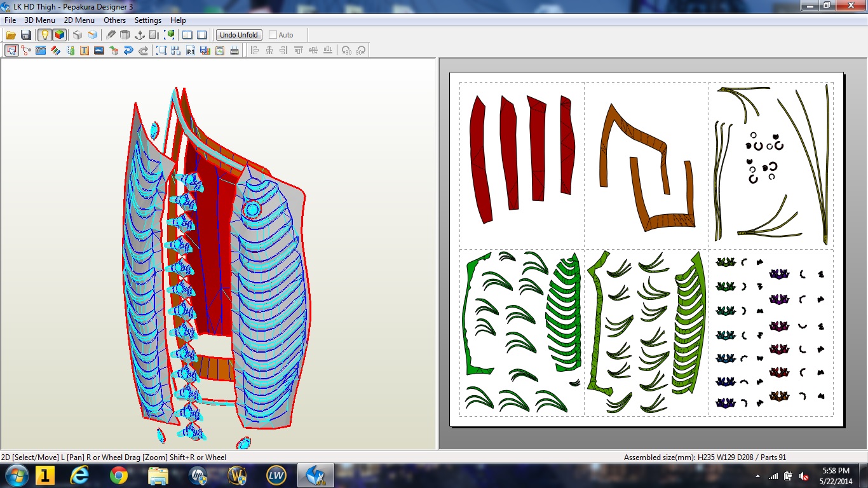Open the Help menu
The height and width of the screenshot is (488, 868).
(179, 20)
